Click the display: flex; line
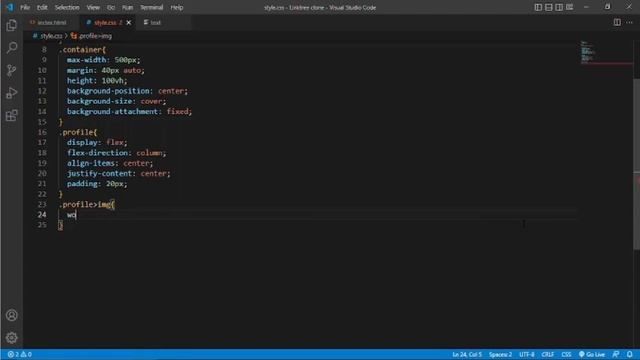The height and width of the screenshot is (360, 640). pos(97,142)
